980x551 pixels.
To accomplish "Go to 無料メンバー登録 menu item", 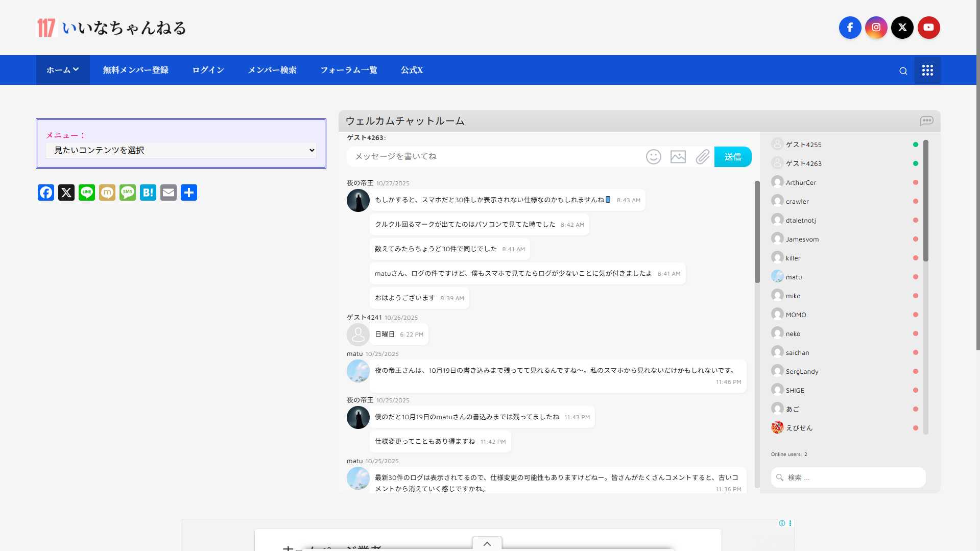I will point(135,70).
